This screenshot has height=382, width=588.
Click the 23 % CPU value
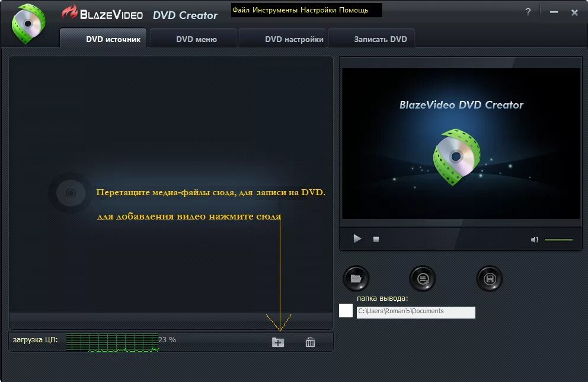pyautogui.click(x=167, y=340)
